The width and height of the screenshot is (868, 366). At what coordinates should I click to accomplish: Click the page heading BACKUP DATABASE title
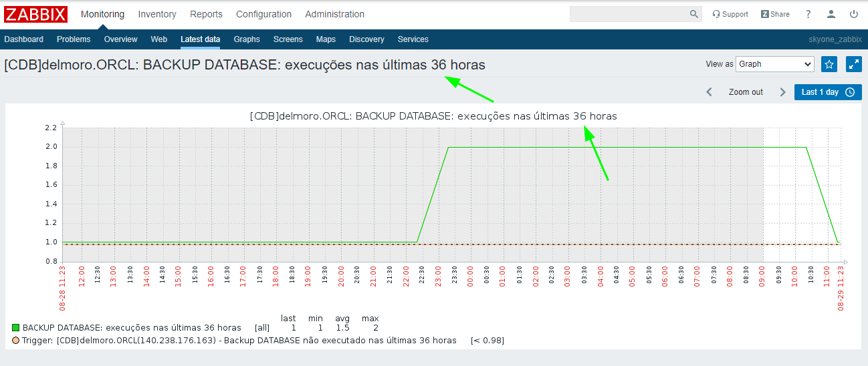tap(245, 65)
